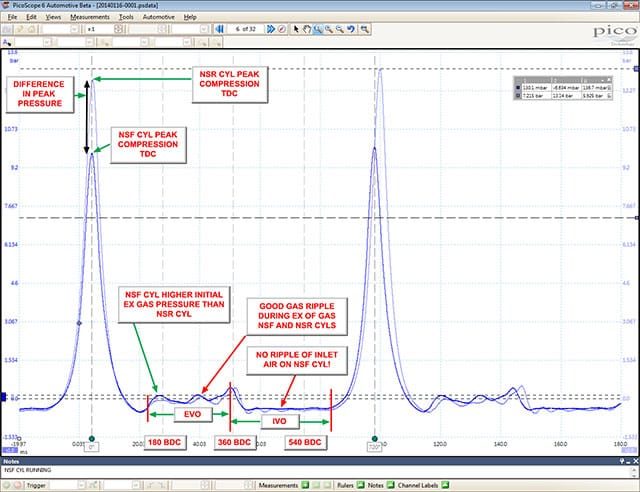The height and width of the screenshot is (492, 640).
Task: Select the upper signal ruler handle at right edge
Action: pos(637,69)
